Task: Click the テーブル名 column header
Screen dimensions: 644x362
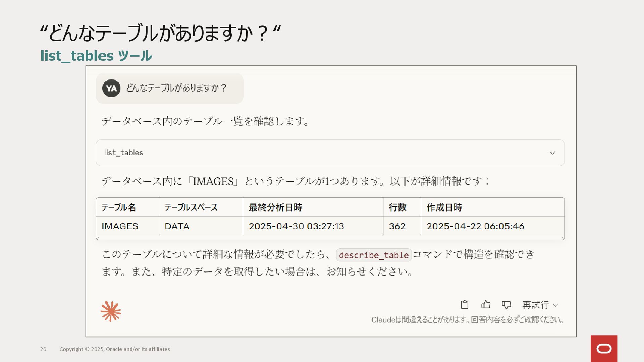Action: (x=119, y=207)
